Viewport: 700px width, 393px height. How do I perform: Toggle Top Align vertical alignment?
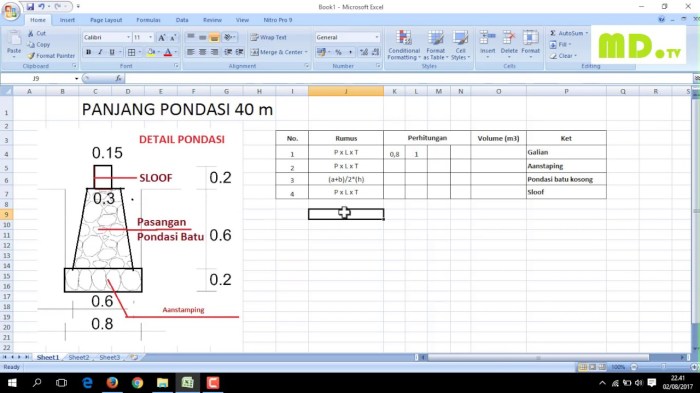pyautogui.click(x=191, y=38)
